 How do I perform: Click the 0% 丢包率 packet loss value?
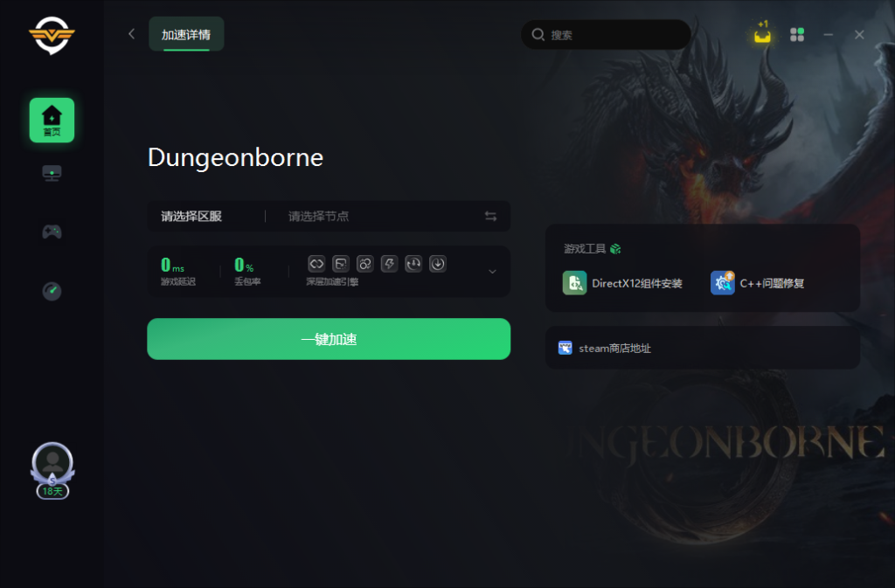point(247,272)
